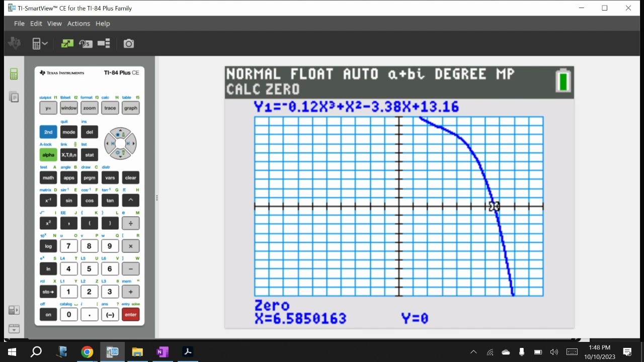Click the prgm key

click(x=90, y=177)
